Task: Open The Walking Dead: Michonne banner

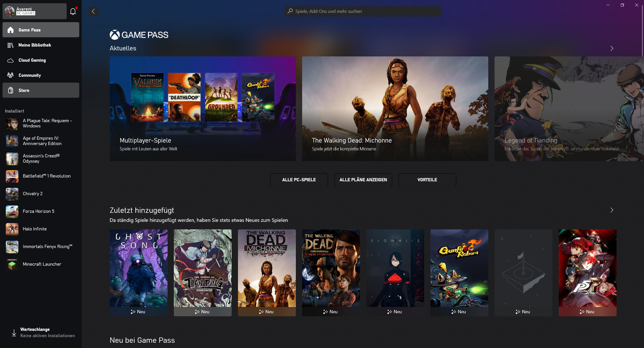Action: pos(395,109)
